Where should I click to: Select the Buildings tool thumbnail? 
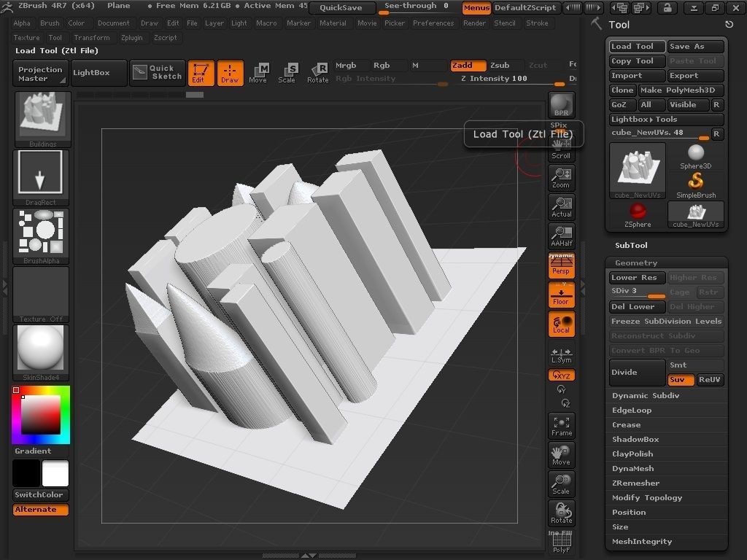tap(42, 119)
